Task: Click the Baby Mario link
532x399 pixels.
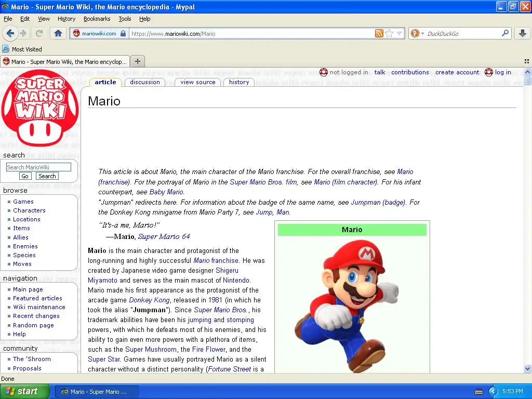Action: pos(166,192)
